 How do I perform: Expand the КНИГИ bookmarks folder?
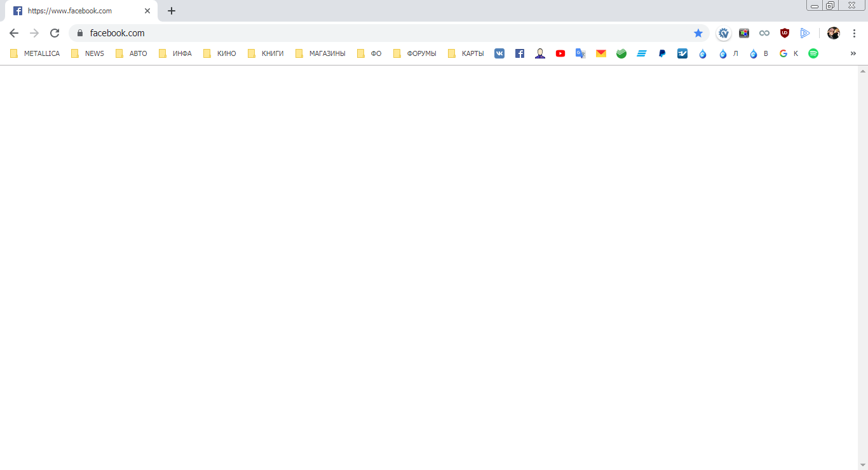click(266, 53)
